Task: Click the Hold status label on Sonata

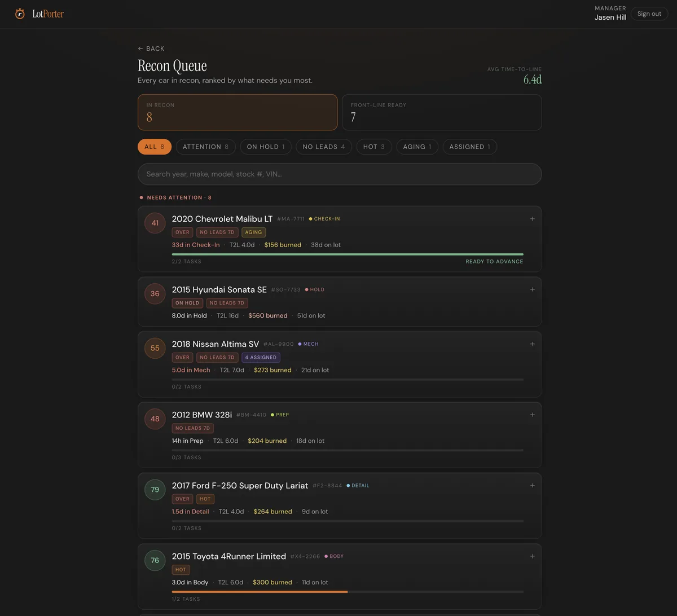Action: (x=315, y=289)
